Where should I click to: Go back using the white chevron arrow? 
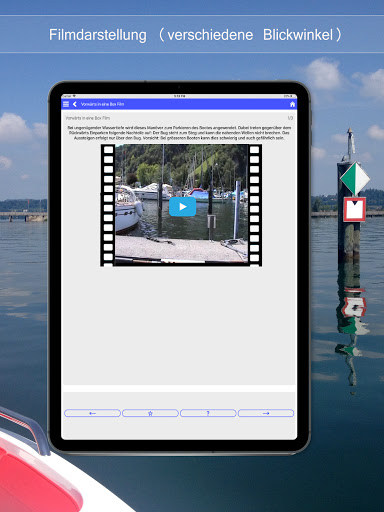75,104
